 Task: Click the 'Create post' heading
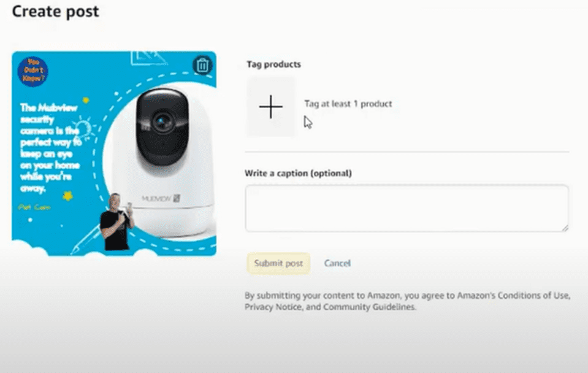pos(56,11)
